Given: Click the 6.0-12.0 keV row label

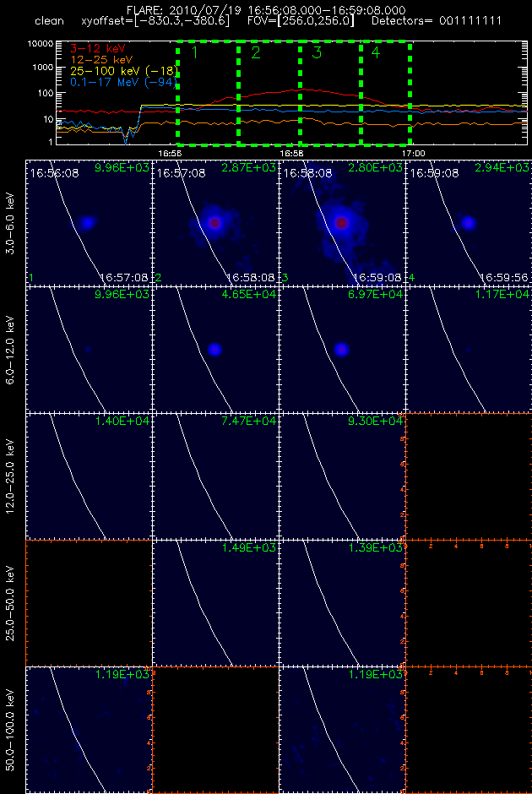Looking at the screenshot, I should click(x=11, y=348).
